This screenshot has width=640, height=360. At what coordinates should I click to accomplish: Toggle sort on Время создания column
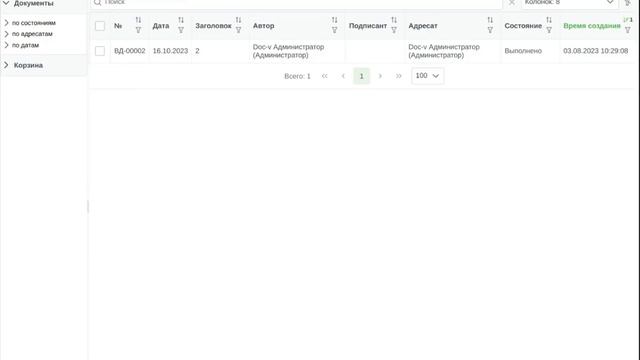(x=628, y=20)
